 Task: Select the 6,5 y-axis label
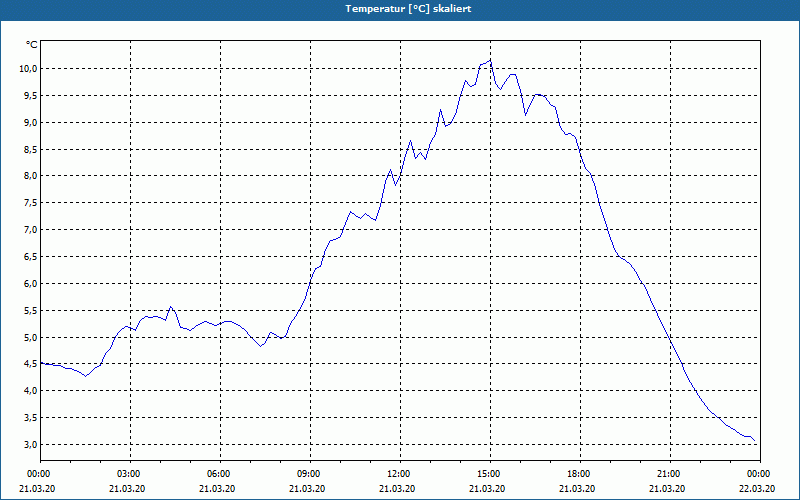tap(30, 257)
